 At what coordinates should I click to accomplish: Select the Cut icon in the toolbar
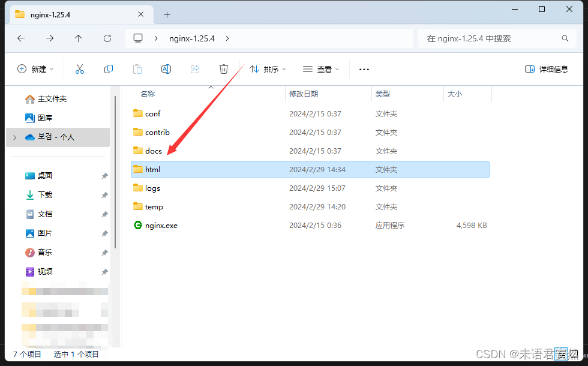pyautogui.click(x=80, y=69)
